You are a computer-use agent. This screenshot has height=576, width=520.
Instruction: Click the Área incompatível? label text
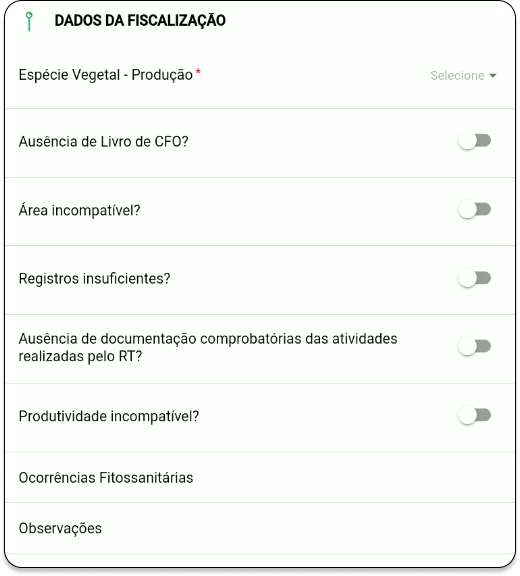[80, 210]
